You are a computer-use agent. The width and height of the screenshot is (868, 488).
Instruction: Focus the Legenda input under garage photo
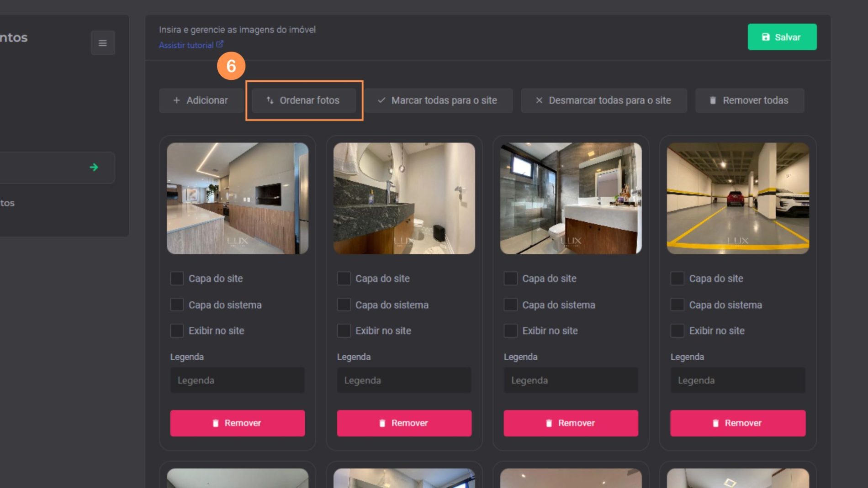[x=737, y=380]
